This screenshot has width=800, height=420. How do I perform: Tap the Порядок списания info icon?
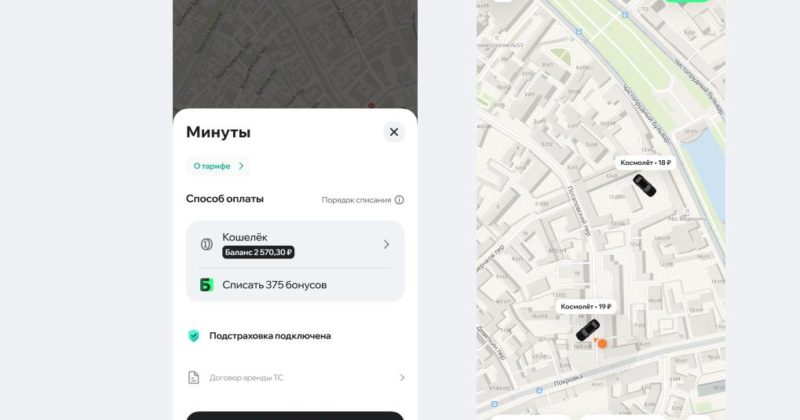coord(399,200)
